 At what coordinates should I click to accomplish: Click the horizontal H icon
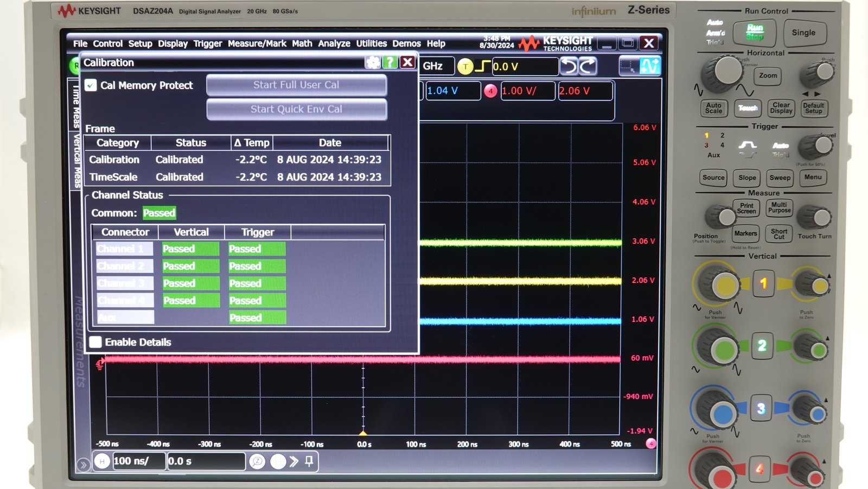101,461
